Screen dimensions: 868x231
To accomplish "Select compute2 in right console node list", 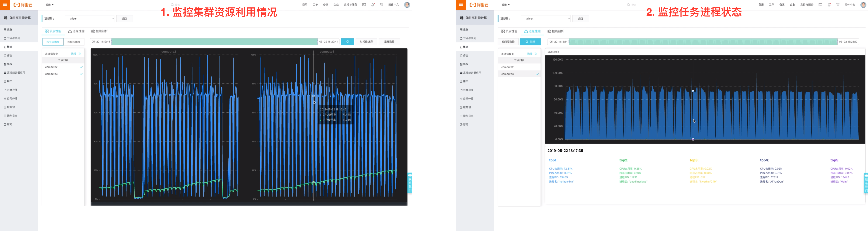I will 519,67.
